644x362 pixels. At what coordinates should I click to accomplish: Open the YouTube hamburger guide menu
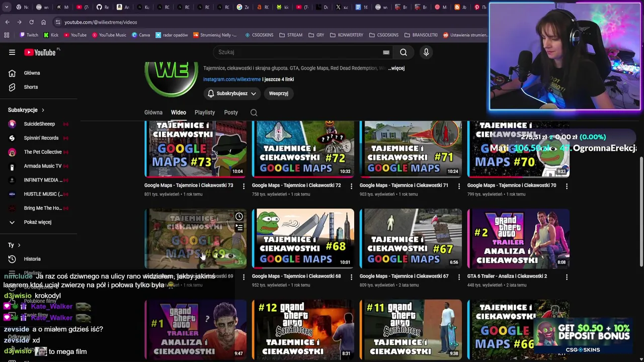point(12,52)
